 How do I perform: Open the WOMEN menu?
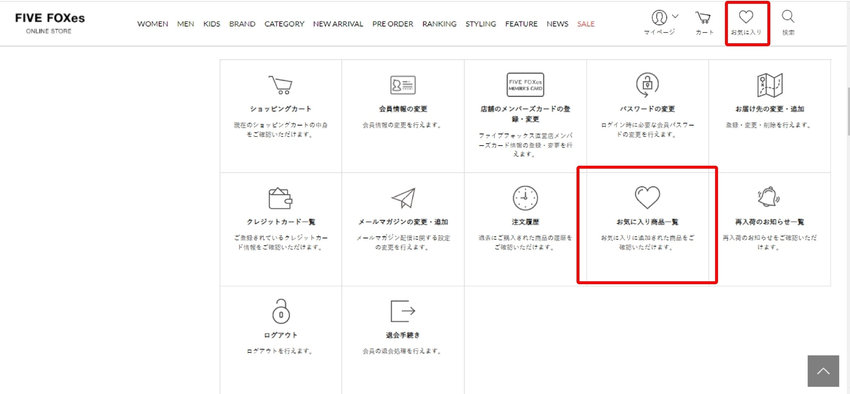(153, 24)
